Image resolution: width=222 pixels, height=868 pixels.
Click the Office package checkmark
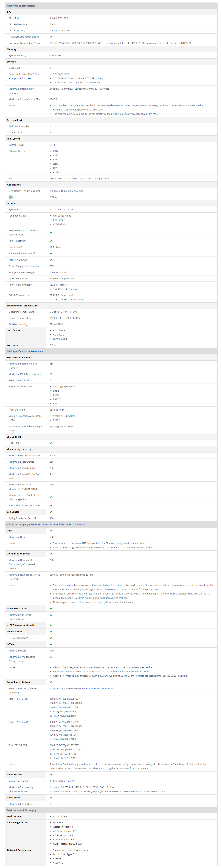[51, 644]
